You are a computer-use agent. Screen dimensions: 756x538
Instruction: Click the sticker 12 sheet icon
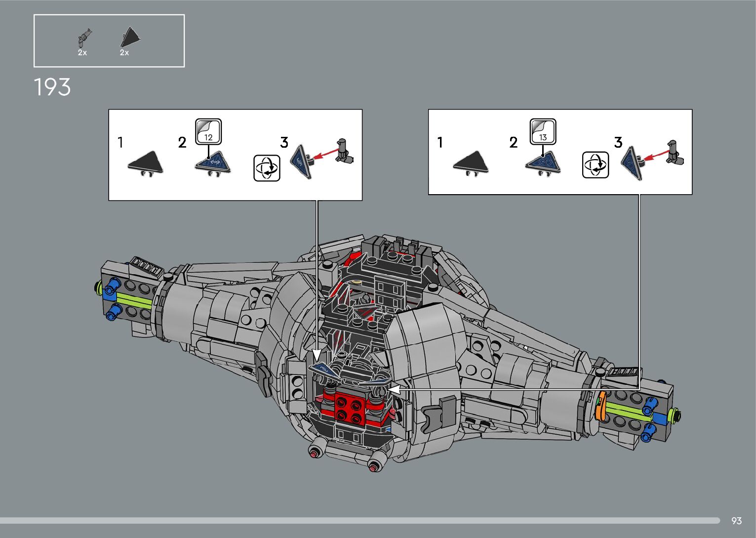(208, 132)
